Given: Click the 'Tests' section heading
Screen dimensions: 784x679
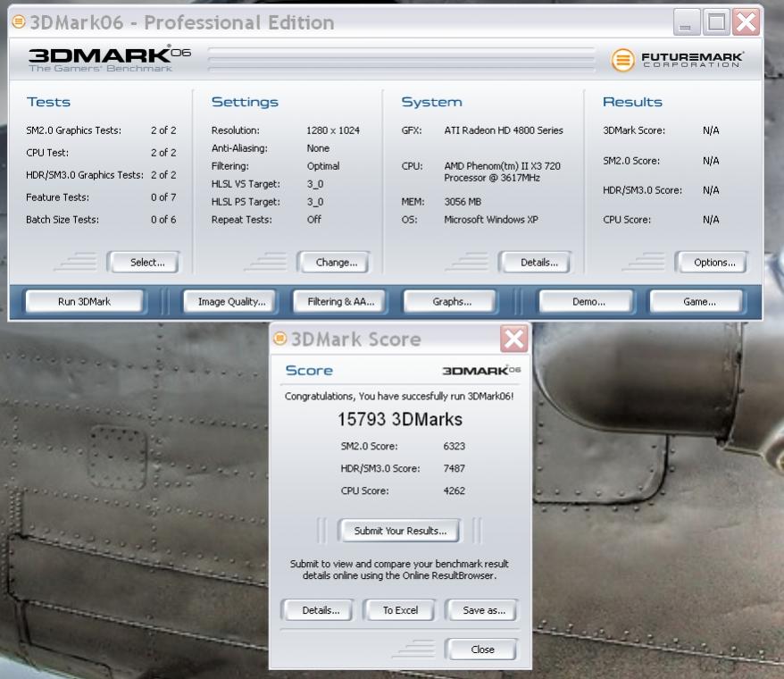Looking at the screenshot, I should 48,102.
